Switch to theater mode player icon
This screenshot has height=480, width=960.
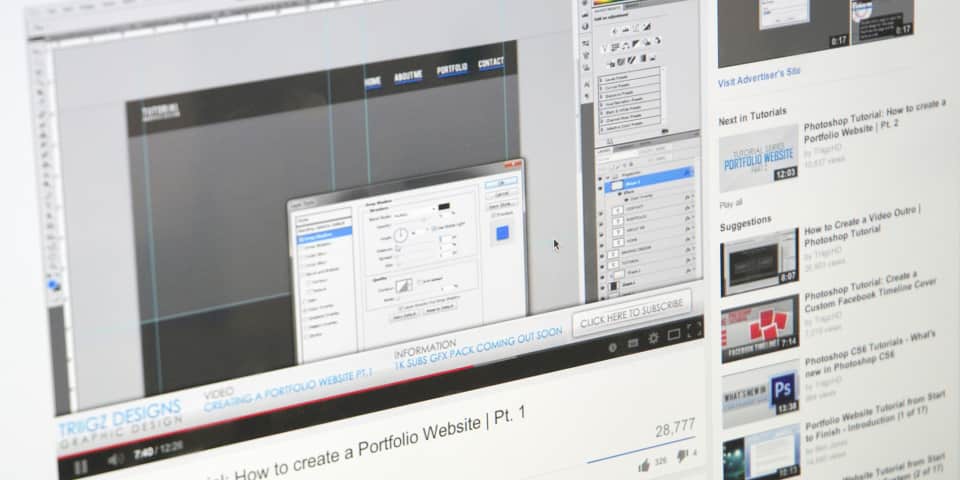pyautogui.click(x=673, y=334)
